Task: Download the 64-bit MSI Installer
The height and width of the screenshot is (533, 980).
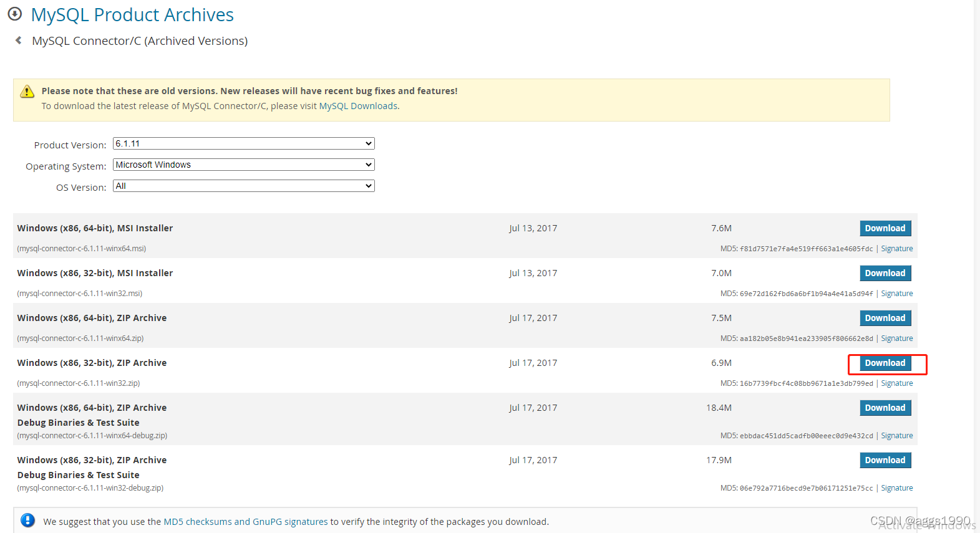Action: [x=885, y=228]
